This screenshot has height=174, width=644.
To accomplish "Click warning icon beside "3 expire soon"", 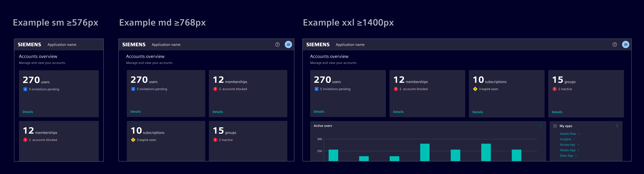I will (x=133, y=140).
